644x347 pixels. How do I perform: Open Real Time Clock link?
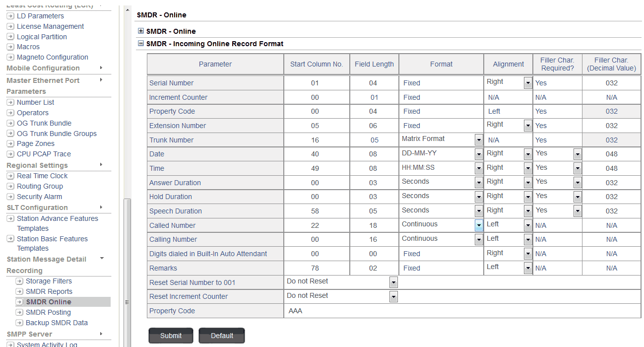(x=42, y=176)
